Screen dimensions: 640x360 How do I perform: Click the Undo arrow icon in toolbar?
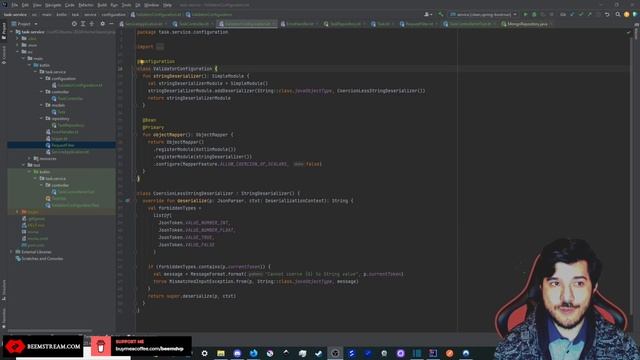point(607,14)
